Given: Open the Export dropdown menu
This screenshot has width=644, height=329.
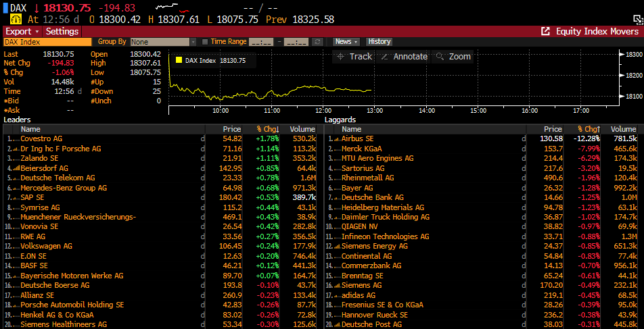Looking at the screenshot, I should (22, 32).
